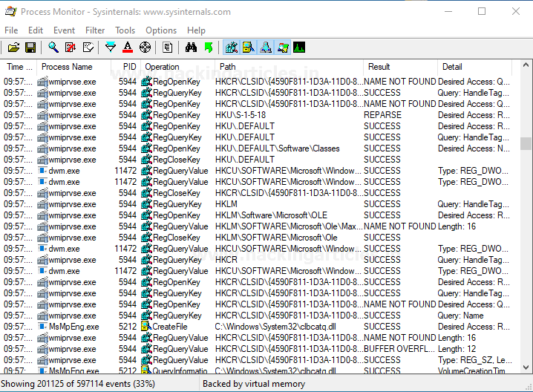Click the Process Monitor title bar icon
This screenshot has width=533, height=392.
pyautogui.click(x=10, y=12)
